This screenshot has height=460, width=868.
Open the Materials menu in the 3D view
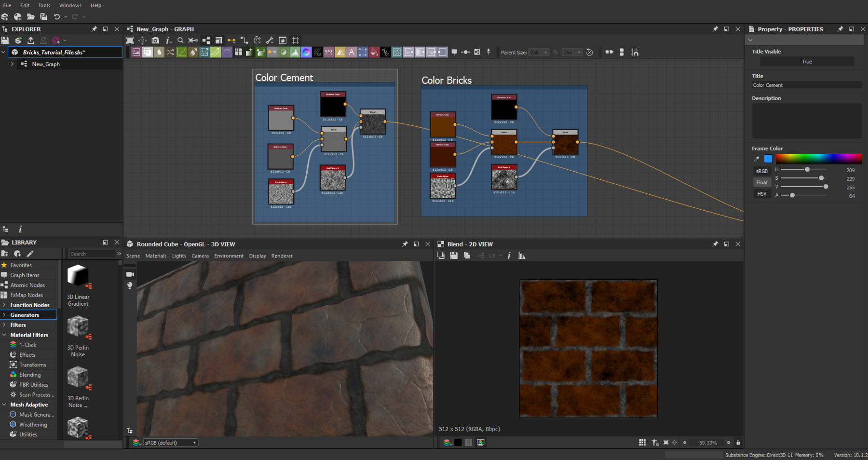click(x=156, y=256)
